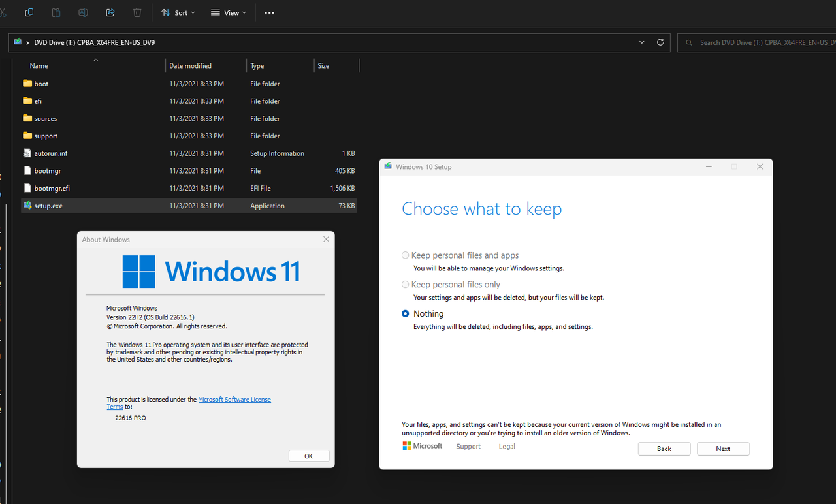The height and width of the screenshot is (504, 836).
Task: Select Keep personal files and apps option
Action: coord(460,255)
